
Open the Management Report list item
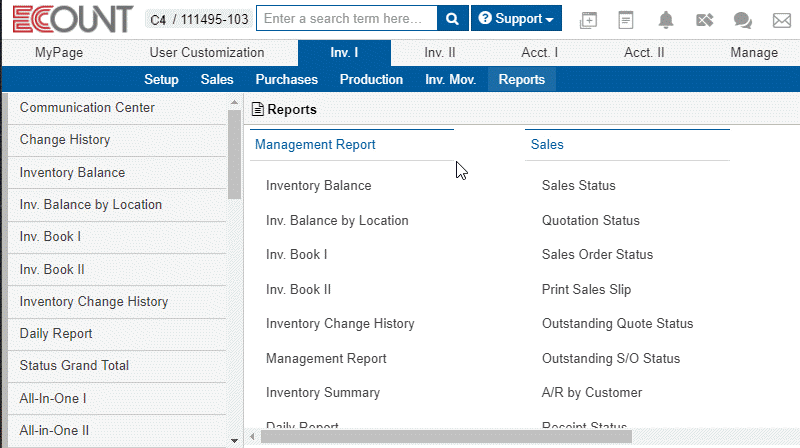(x=326, y=359)
